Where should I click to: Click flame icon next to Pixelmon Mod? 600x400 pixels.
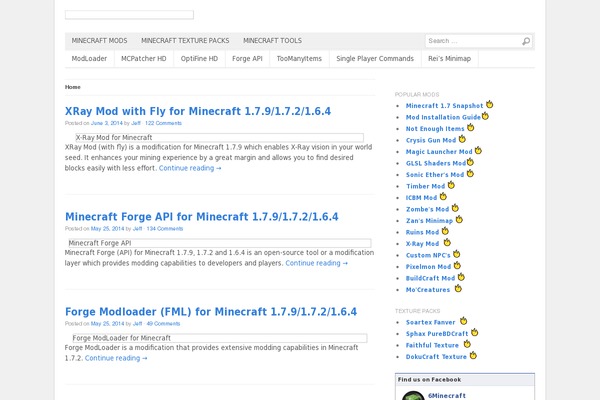[x=457, y=265]
